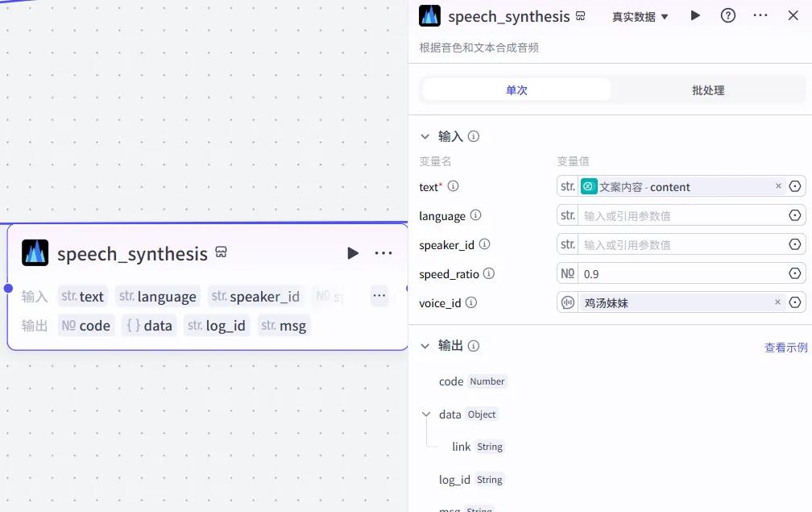Open the ellipsis menu on the canvas node
This screenshot has height=512, width=812.
[383, 252]
